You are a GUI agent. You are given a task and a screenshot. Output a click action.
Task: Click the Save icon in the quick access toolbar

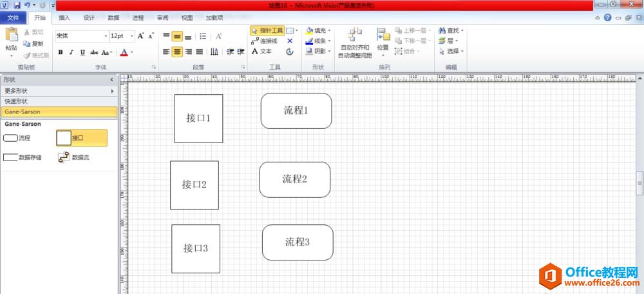[17, 5]
